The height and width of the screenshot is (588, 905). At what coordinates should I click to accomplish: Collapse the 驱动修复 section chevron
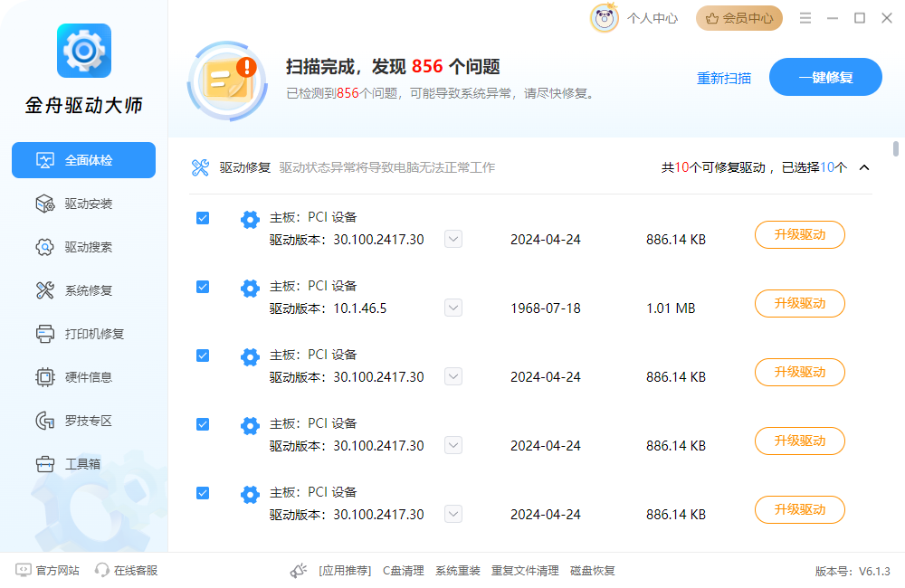pyautogui.click(x=864, y=167)
